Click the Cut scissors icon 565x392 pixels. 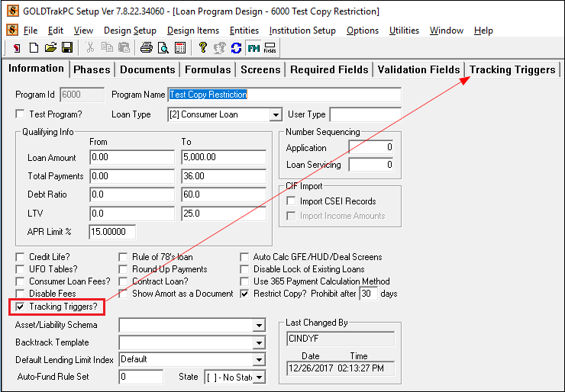pyautogui.click(x=90, y=48)
